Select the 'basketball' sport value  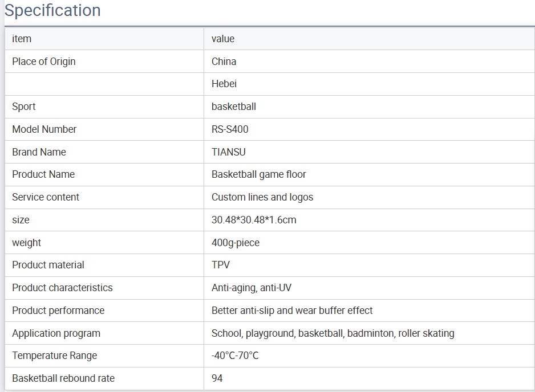click(x=234, y=107)
